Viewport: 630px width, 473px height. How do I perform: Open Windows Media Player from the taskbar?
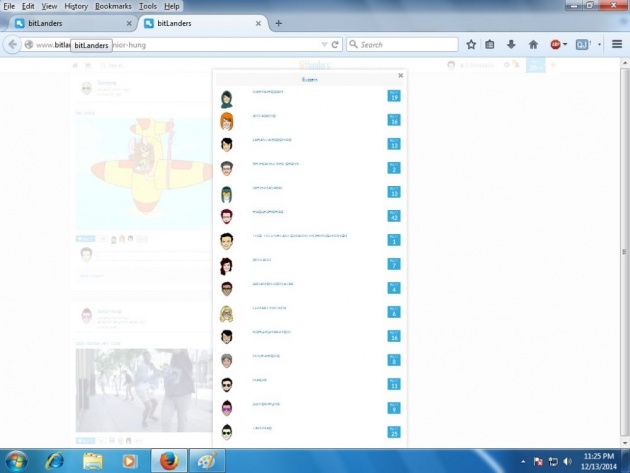129,461
